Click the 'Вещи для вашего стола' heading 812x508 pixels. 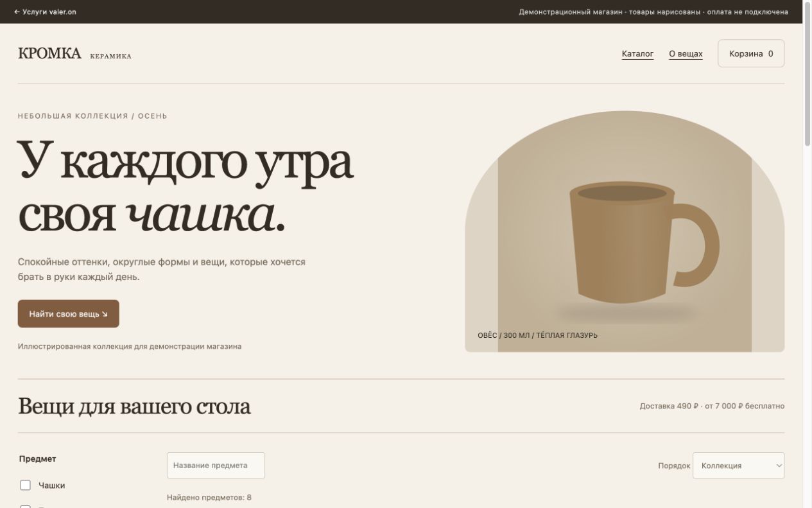coord(134,407)
